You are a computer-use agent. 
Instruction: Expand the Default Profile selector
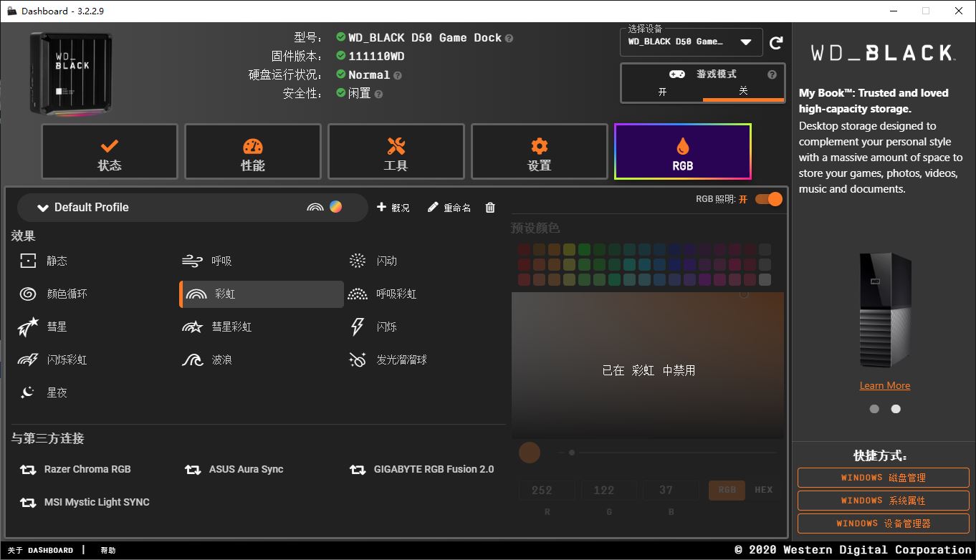[x=192, y=208]
